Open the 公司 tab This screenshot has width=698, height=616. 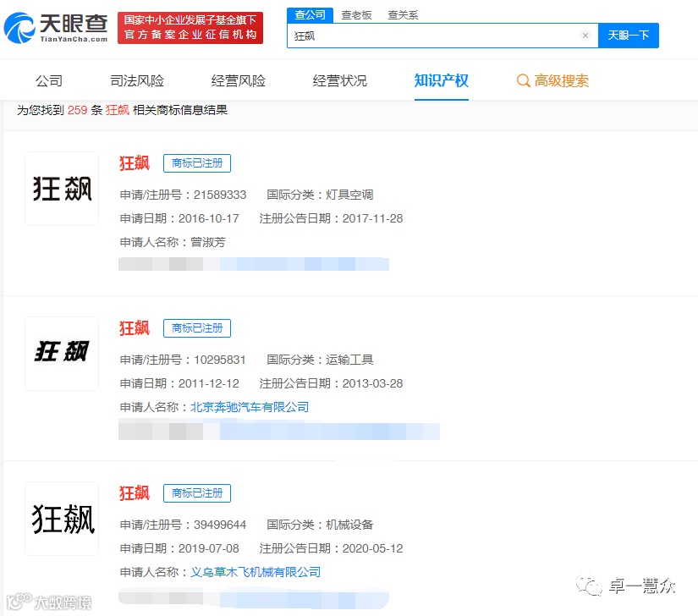click(x=49, y=81)
